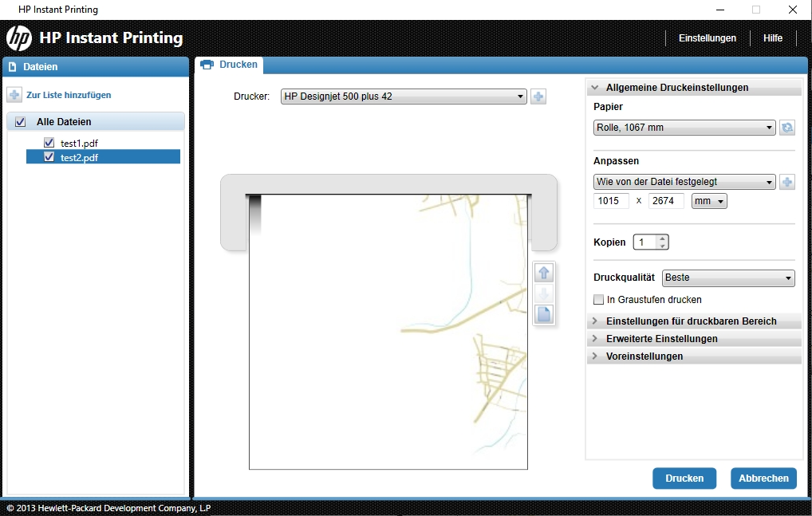Click the Alle Dateien row label
This screenshot has height=516, width=812.
tap(64, 122)
